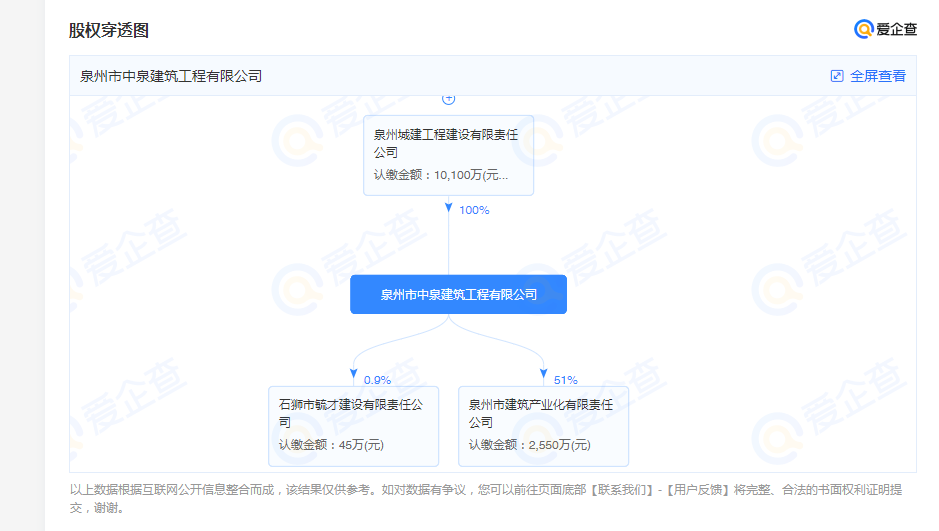Click the fullscreen icon beside 全屏查看
The height and width of the screenshot is (531, 939).
pyautogui.click(x=837, y=76)
